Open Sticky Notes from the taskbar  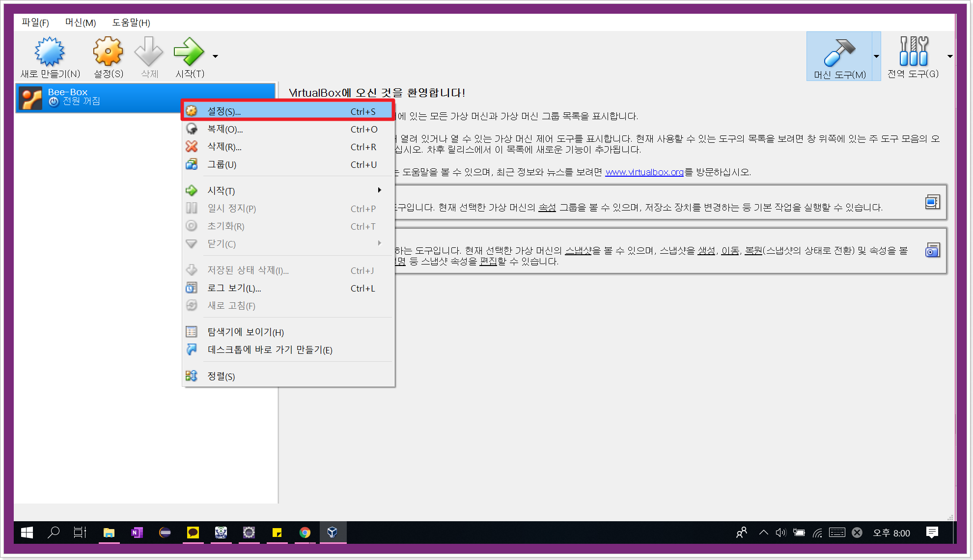click(277, 533)
